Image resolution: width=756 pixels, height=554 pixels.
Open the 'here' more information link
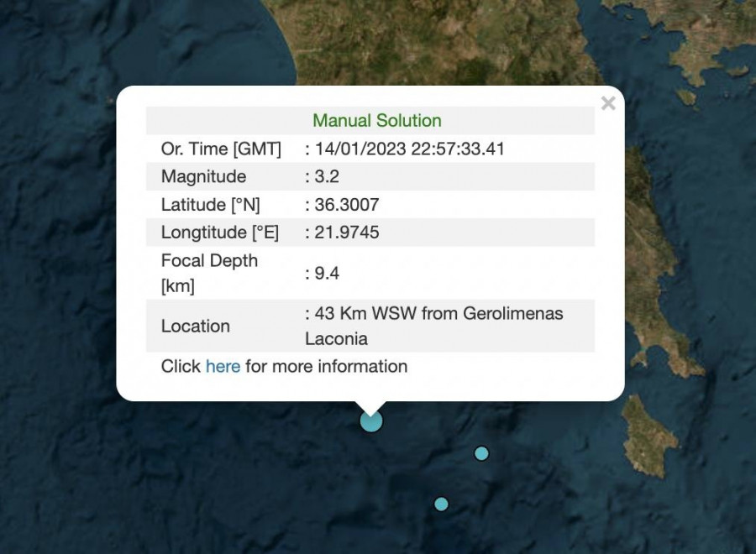click(x=223, y=366)
